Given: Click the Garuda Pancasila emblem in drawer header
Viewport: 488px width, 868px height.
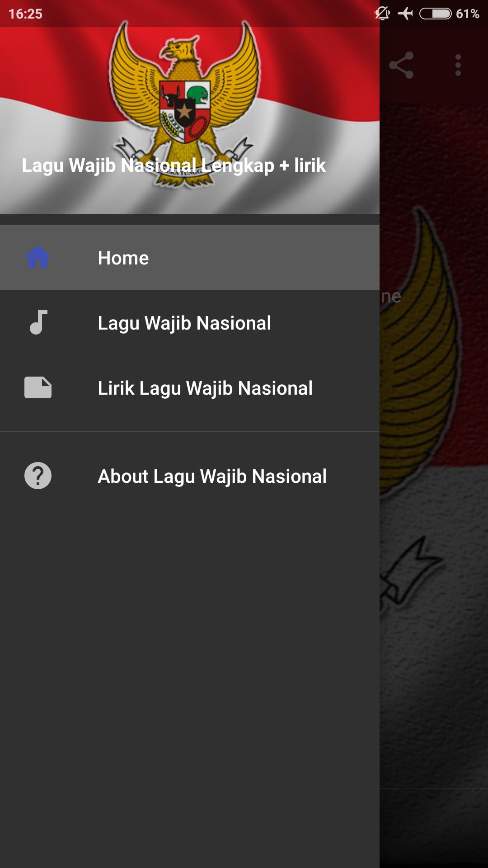Looking at the screenshot, I should pyautogui.click(x=185, y=103).
